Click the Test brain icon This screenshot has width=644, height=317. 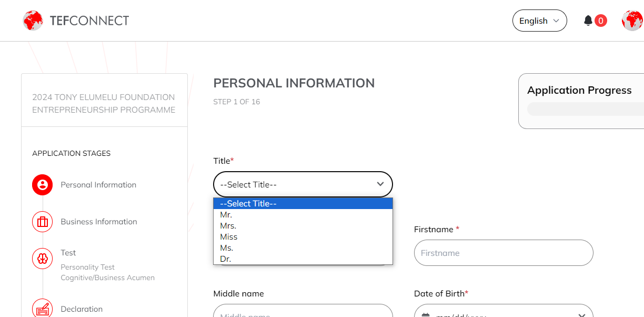[x=43, y=259]
